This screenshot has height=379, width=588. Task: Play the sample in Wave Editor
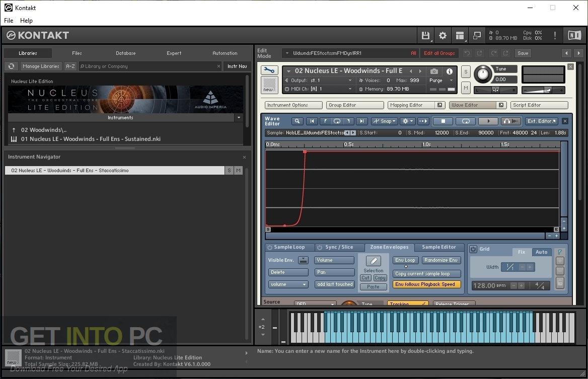[488, 121]
